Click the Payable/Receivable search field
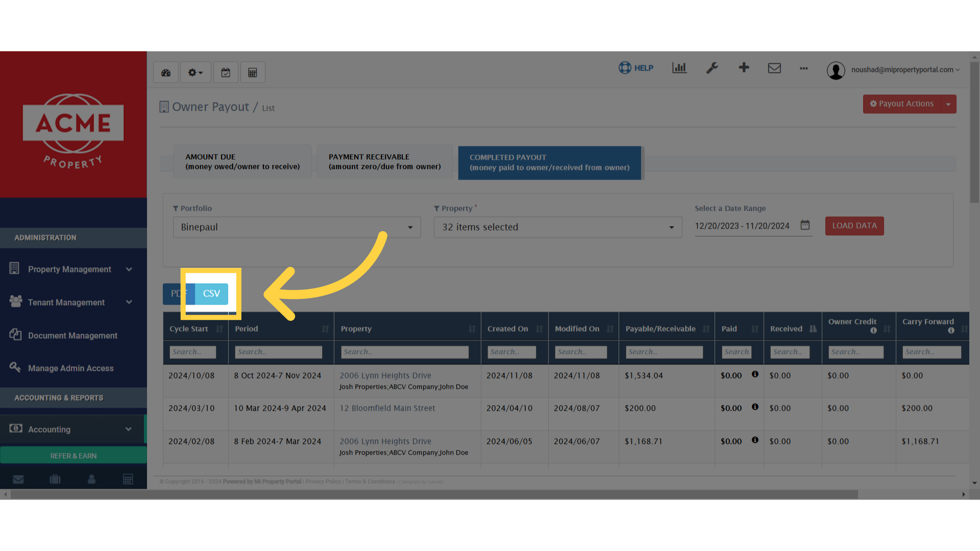The height and width of the screenshot is (551, 980). (x=664, y=352)
